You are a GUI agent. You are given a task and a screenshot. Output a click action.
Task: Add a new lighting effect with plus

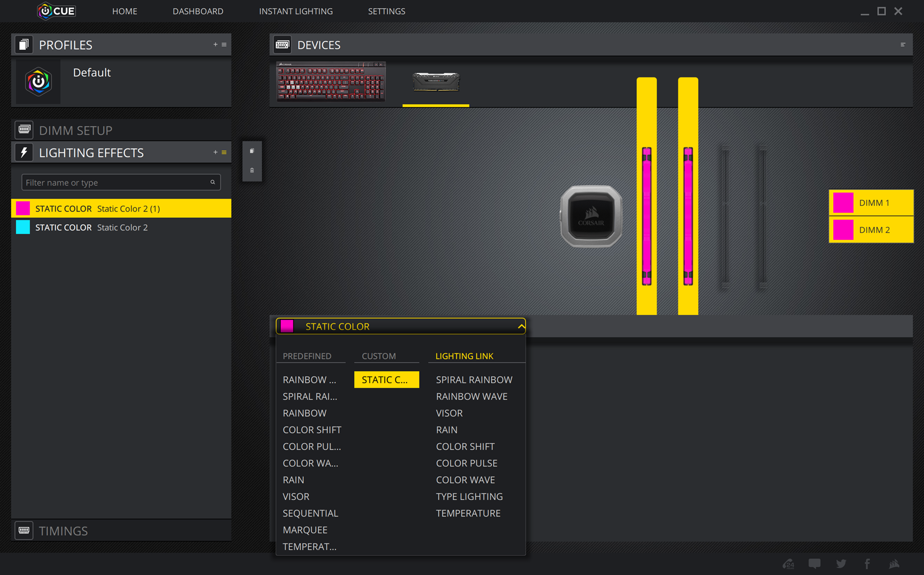[215, 153]
